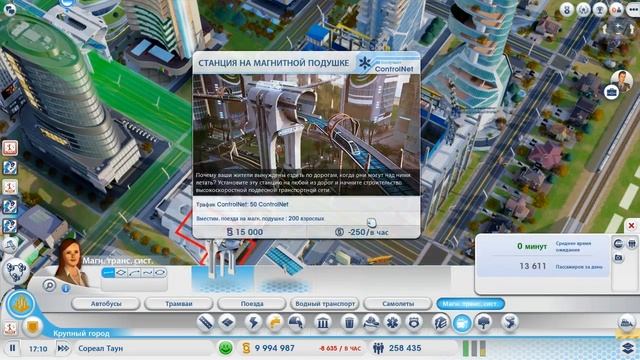Open the Power lightning bolt menu
Viewport: 640px width, 360px height.
253,322
